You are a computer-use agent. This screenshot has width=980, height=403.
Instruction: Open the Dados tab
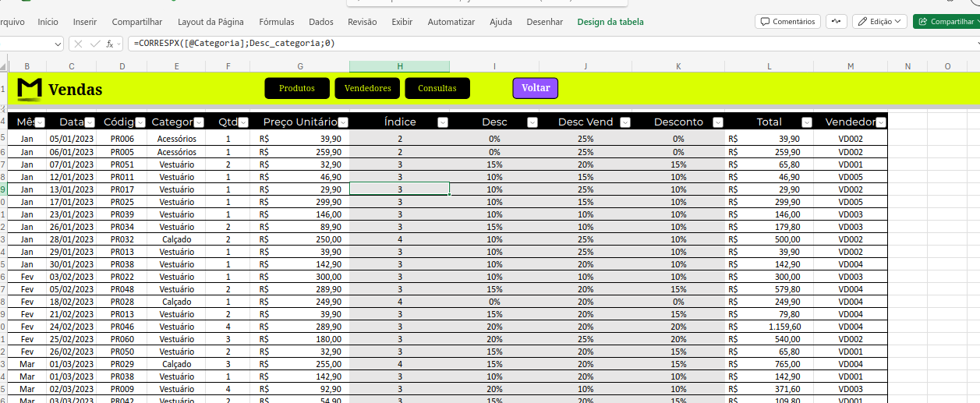point(321,22)
